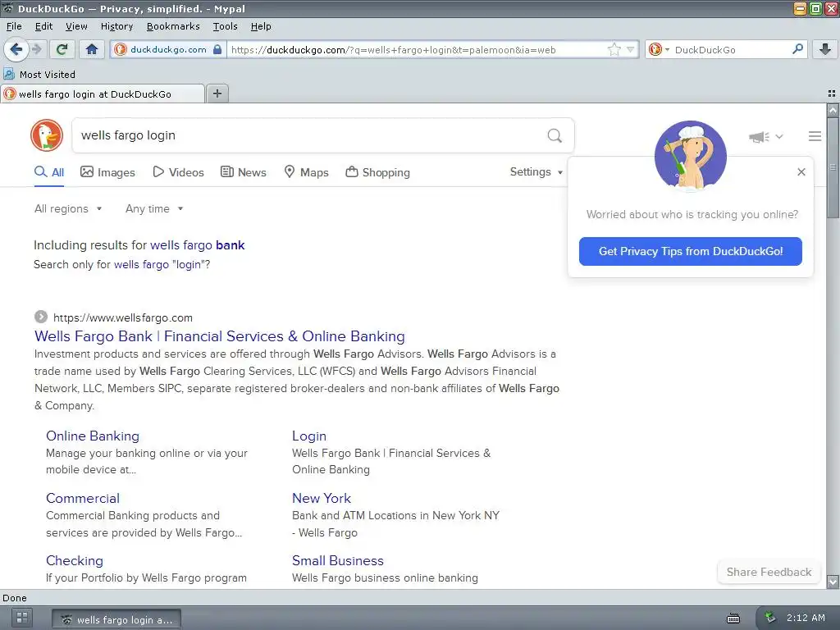
Task: Submit search with magnifier button
Action: [x=555, y=135]
